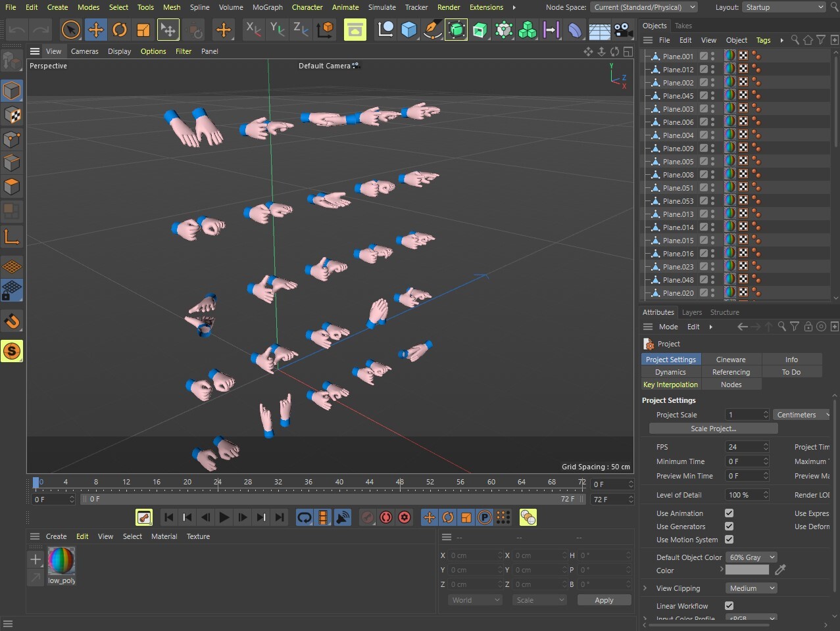The width and height of the screenshot is (840, 631).
Task: Disable the Linear Workflow checkbox
Action: coord(729,606)
